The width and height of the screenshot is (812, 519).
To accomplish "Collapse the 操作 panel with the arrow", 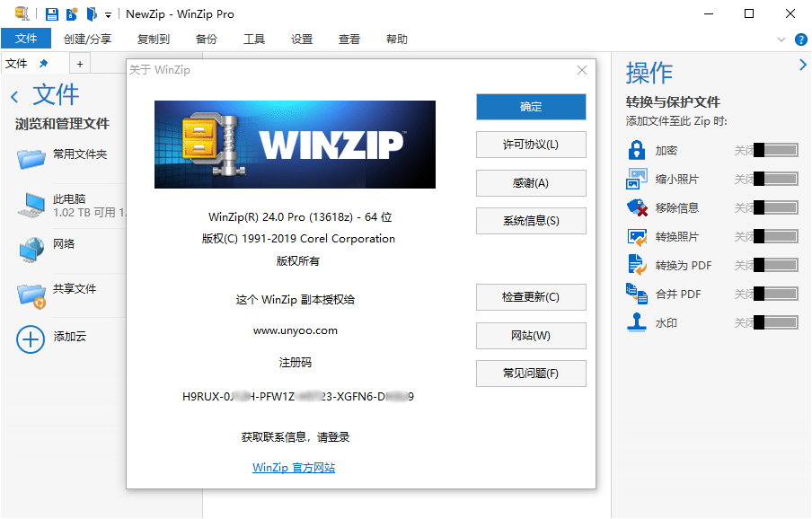I will click(x=803, y=65).
